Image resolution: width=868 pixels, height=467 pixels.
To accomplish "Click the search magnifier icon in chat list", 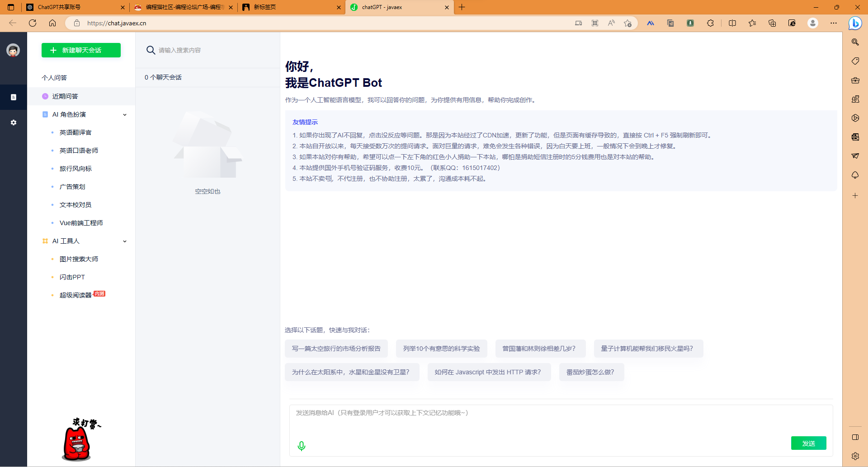I will [x=151, y=50].
